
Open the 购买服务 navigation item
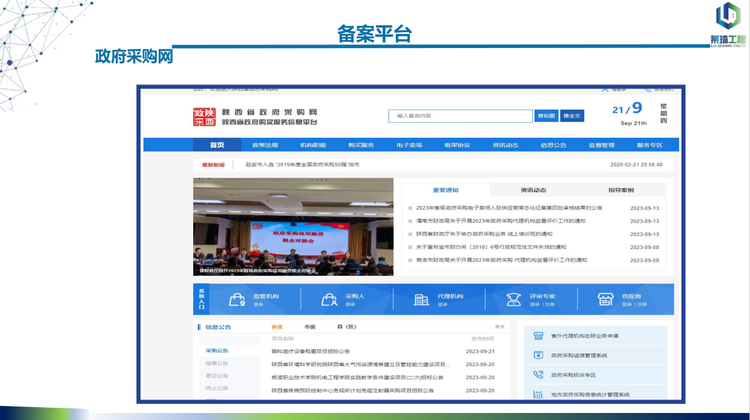[x=361, y=145]
